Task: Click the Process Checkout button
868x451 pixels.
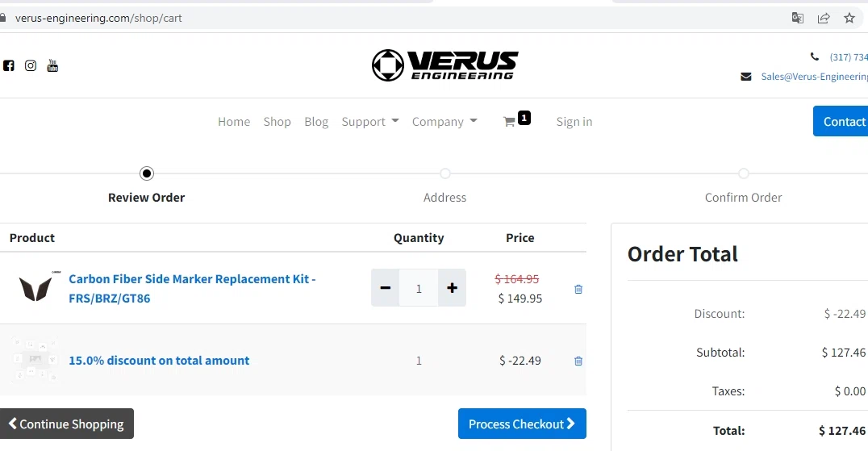Action: pyautogui.click(x=522, y=424)
